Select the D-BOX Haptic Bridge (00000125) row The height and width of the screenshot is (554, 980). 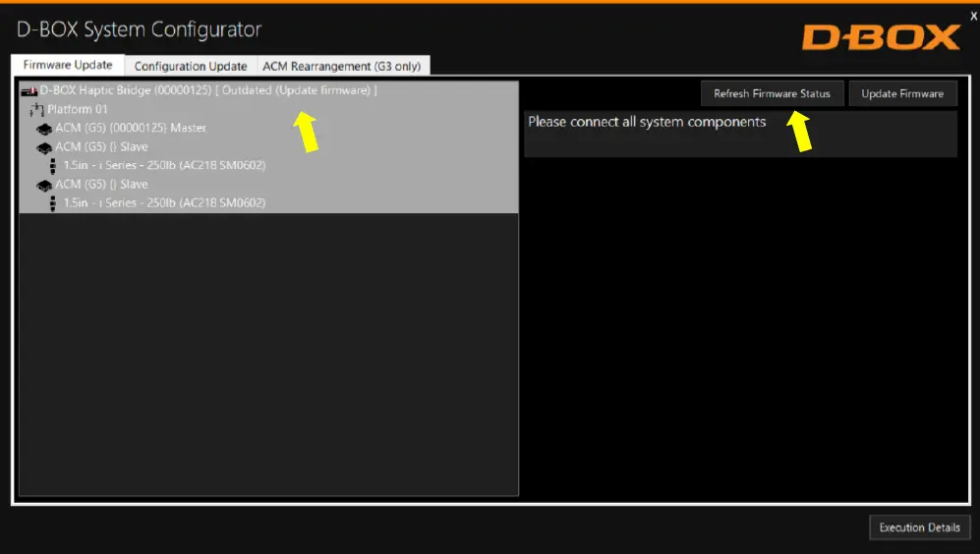pyautogui.click(x=268, y=90)
